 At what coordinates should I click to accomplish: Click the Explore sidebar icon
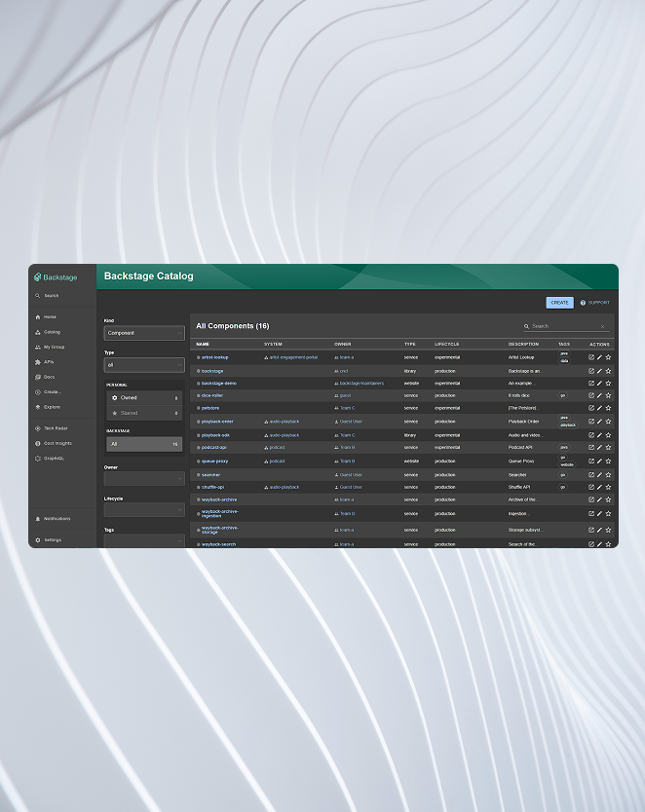click(38, 407)
